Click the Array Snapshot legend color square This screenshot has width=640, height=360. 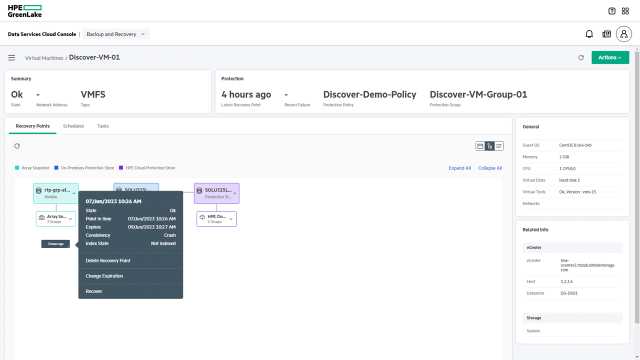[17, 168]
